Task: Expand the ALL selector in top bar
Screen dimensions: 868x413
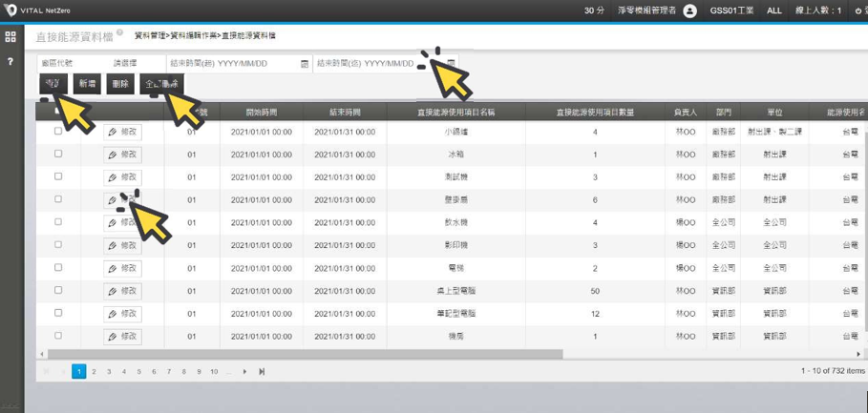Action: coord(774,10)
